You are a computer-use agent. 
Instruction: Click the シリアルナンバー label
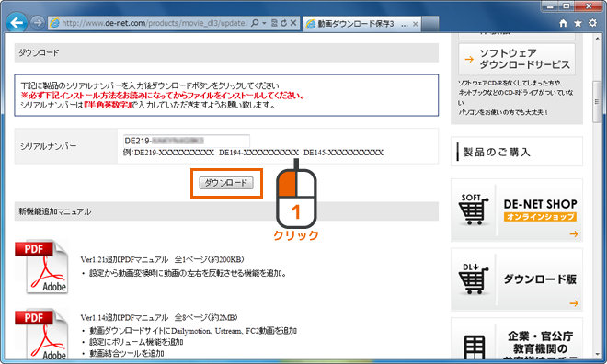point(49,146)
